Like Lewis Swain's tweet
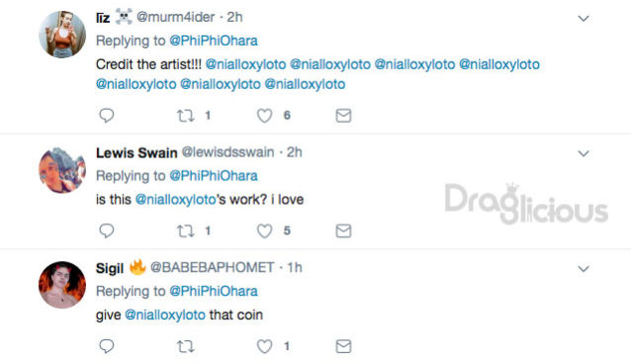The width and height of the screenshot is (631, 364). click(264, 231)
